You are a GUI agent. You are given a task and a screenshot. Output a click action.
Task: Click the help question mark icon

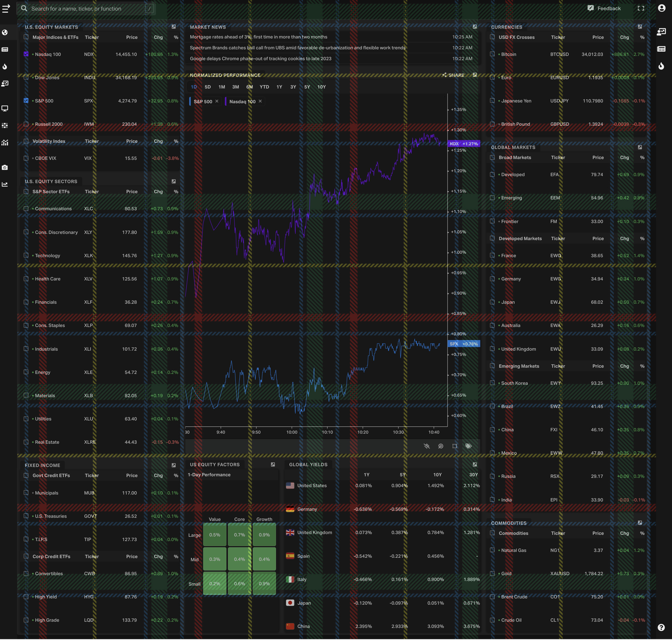(x=661, y=627)
